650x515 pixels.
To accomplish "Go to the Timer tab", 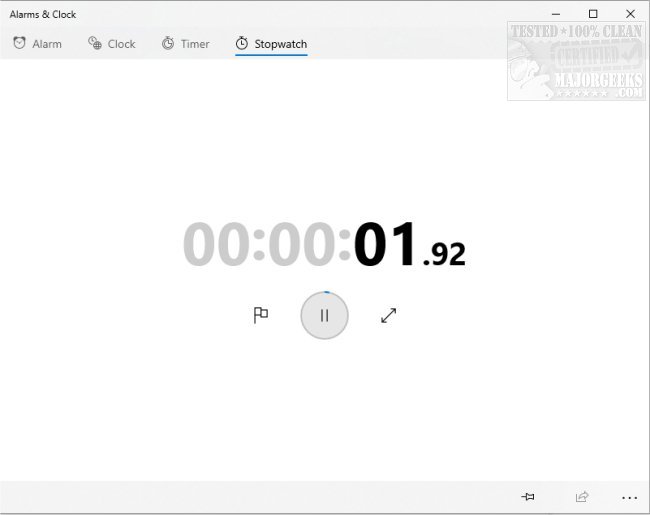I will point(185,44).
